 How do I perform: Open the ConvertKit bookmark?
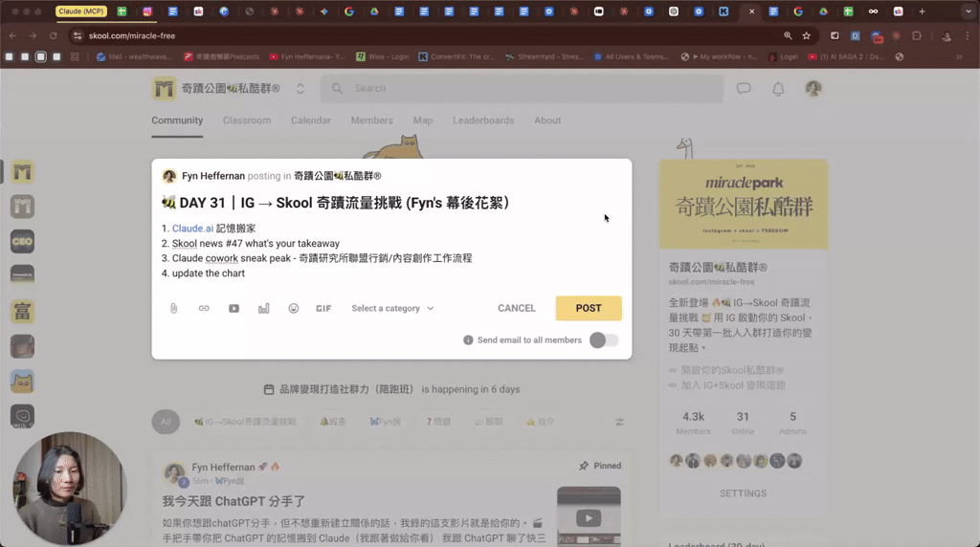[457, 56]
